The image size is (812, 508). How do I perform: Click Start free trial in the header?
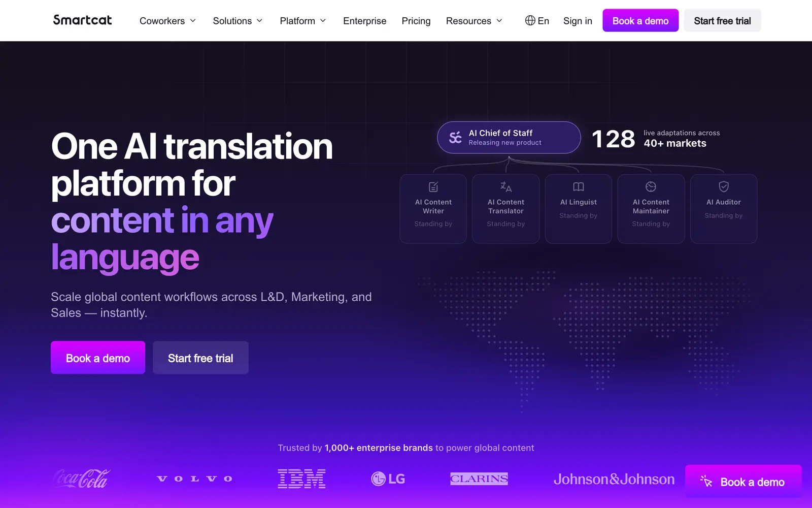pos(722,20)
